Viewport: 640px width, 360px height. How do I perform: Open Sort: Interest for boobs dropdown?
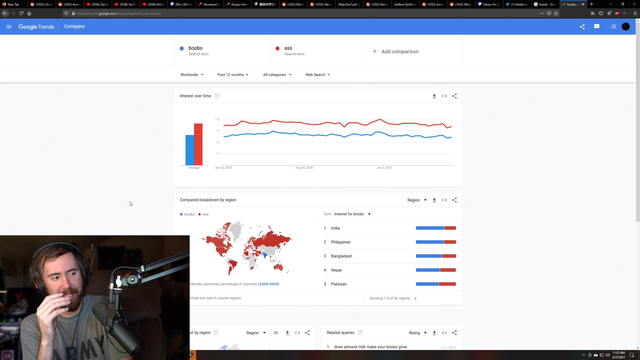[352, 214]
